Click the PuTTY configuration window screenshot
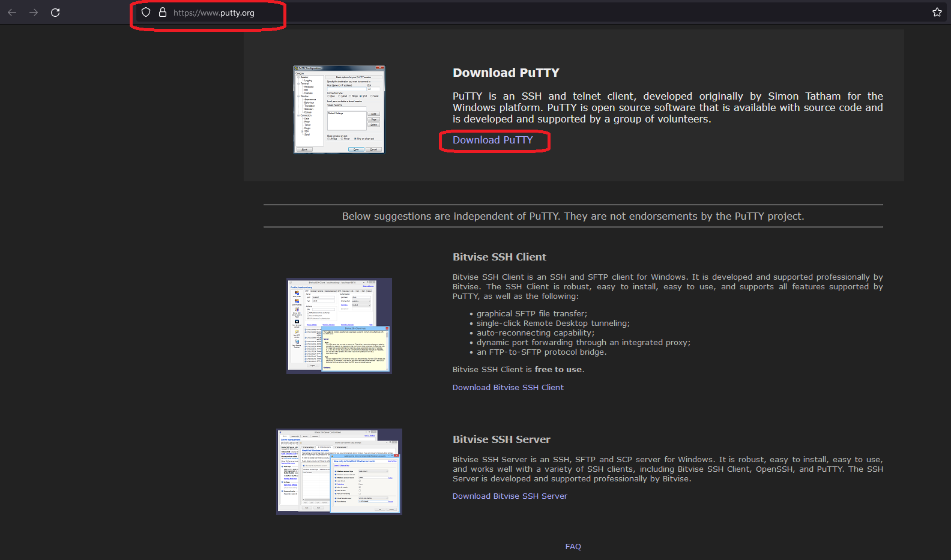951x560 pixels. 339,109
